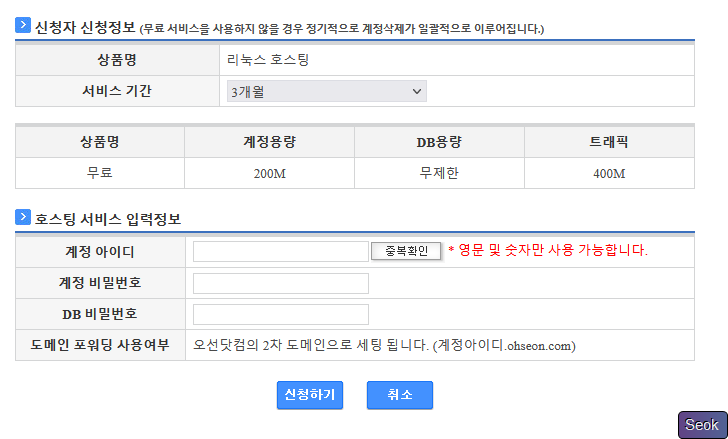Select the DB 비밀번호 text box
Image resolution: width=728 pixels, height=439 pixels.
tap(280, 314)
